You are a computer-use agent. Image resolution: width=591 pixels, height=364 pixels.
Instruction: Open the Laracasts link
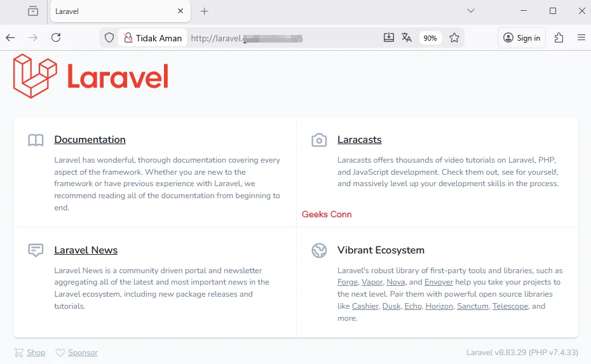pos(359,139)
